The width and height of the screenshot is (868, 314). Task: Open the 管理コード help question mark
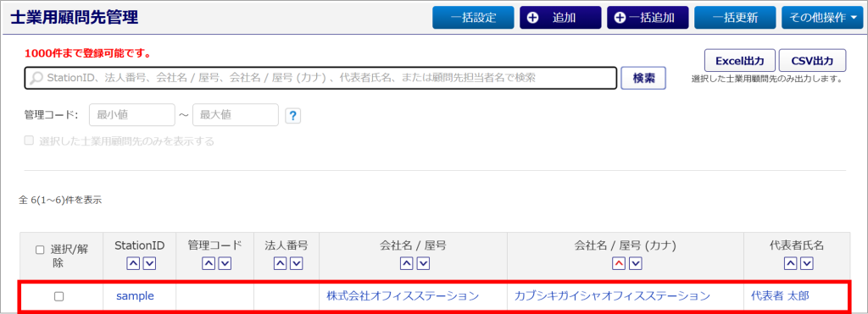pos(292,116)
